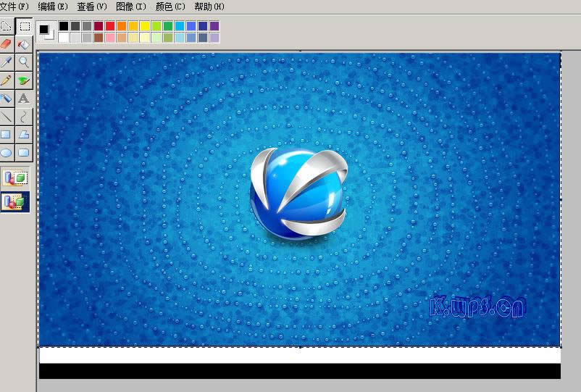
Task: Choose the steel blue swatch in bottom row
Action: pos(191,38)
